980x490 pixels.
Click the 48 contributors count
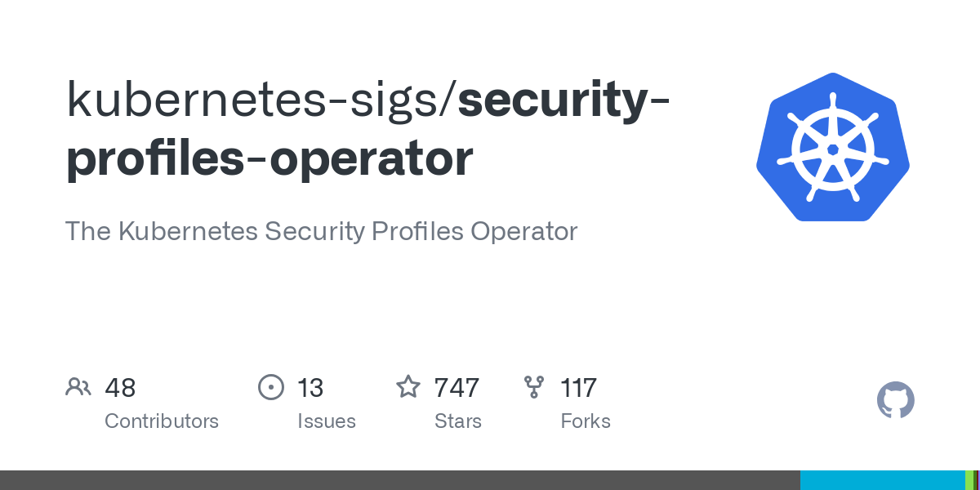[120, 387]
